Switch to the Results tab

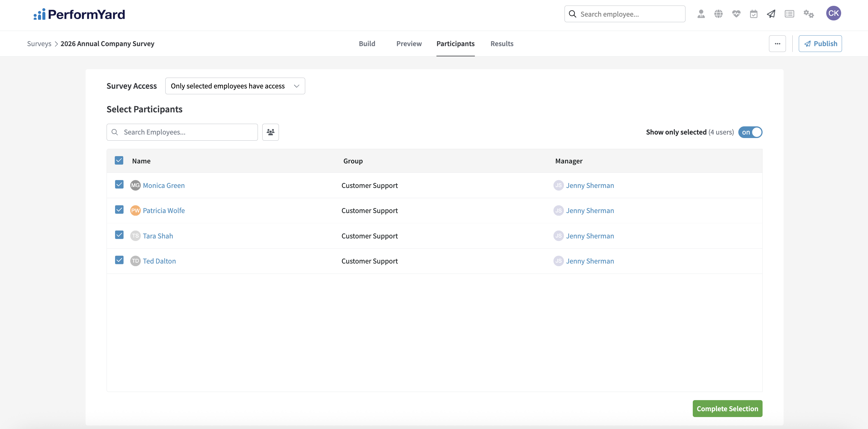[501, 43]
